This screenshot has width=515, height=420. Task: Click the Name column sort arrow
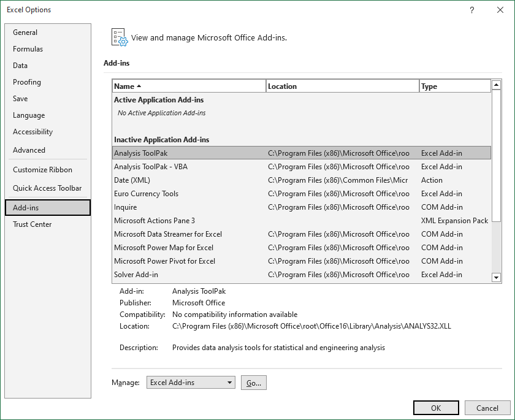pyautogui.click(x=139, y=86)
